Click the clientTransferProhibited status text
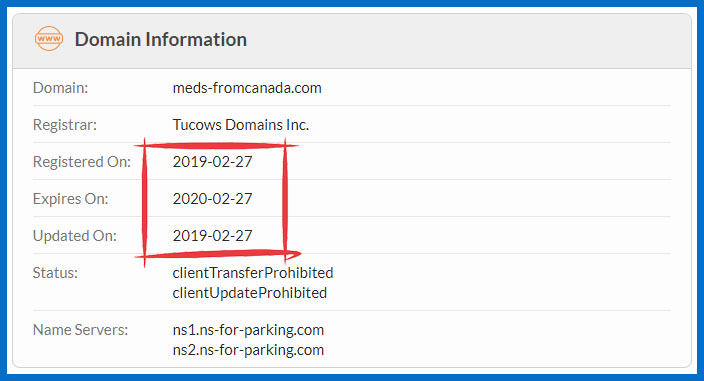The image size is (704, 381). click(253, 273)
